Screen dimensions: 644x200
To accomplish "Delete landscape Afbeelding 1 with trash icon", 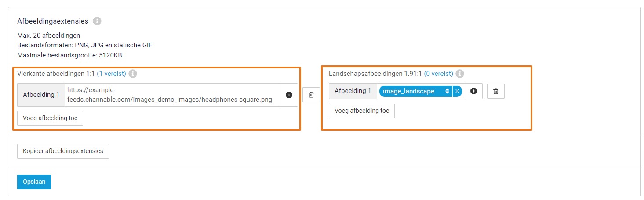I will click(x=496, y=91).
